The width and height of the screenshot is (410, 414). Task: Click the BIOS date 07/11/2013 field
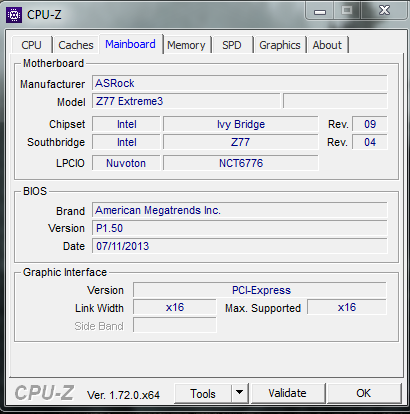click(240, 246)
